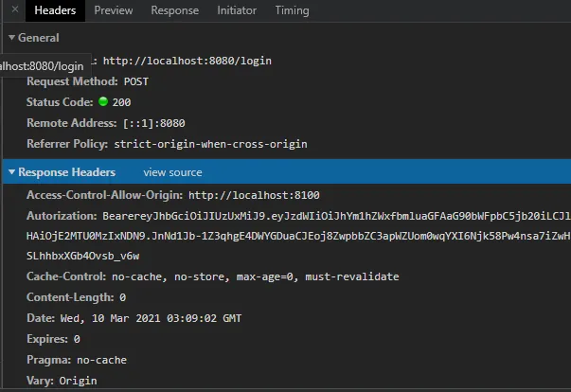Select the Cache-Control header value
The width and height of the screenshot is (571, 392).
click(254, 276)
